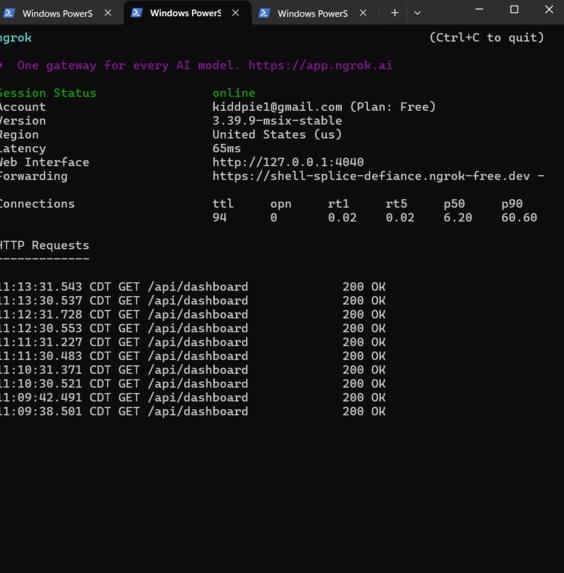Click PowerShell icon on first tab

tap(9, 13)
